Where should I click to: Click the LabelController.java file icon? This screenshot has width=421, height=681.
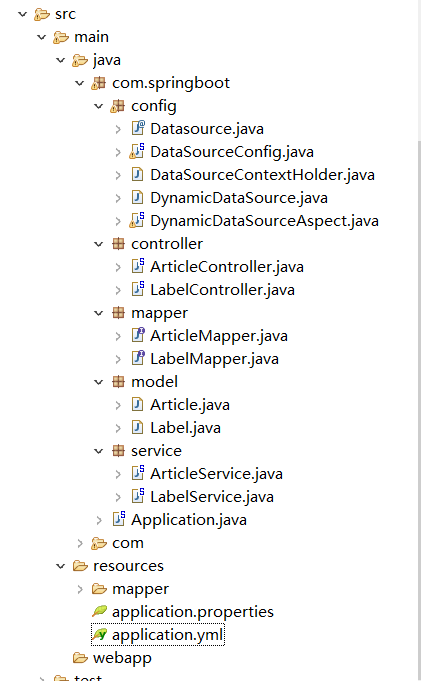[138, 289]
